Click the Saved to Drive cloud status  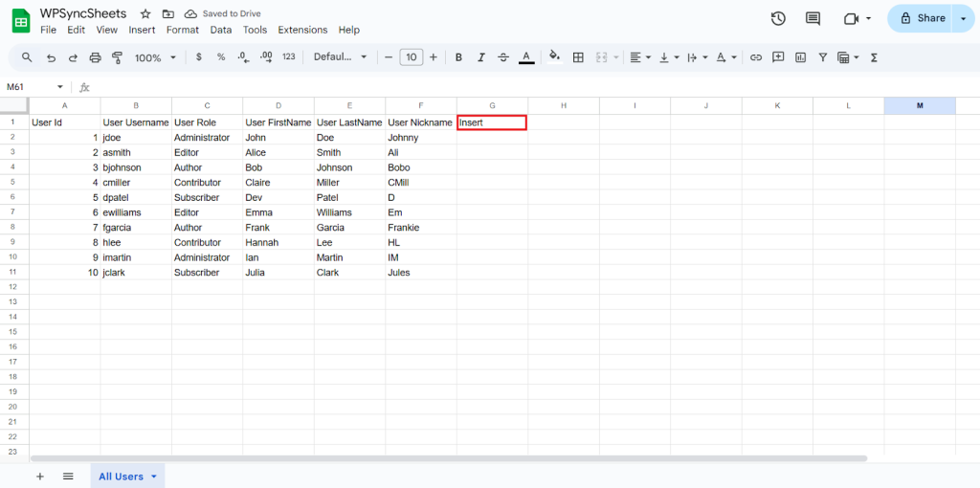pos(223,13)
